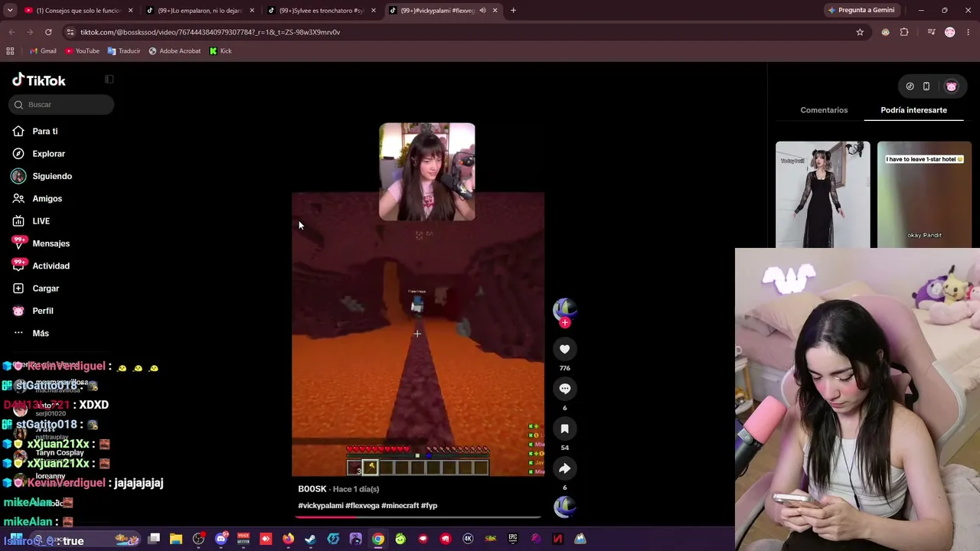The height and width of the screenshot is (551, 980).
Task: Open the Adobe Acrobat bookmark
Action: [x=175, y=51]
